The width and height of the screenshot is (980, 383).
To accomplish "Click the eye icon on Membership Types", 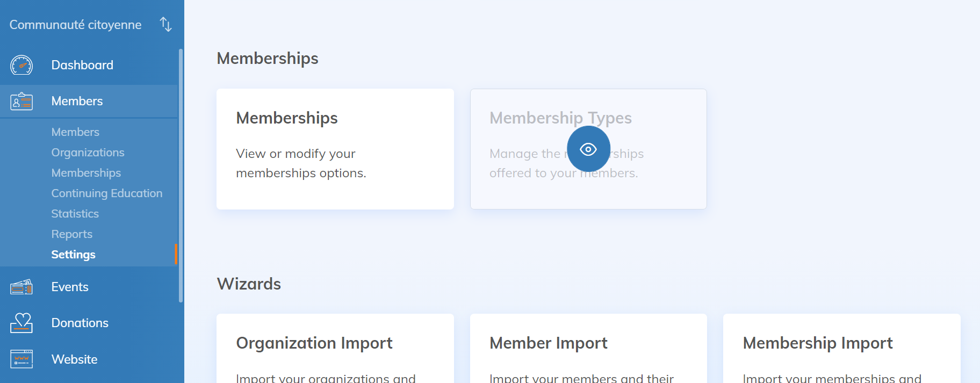I will click(588, 149).
